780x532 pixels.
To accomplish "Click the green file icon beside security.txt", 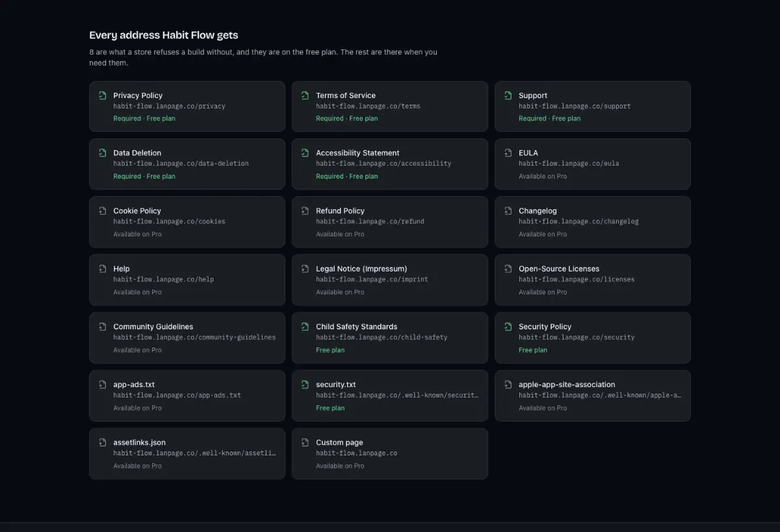I will [305, 385].
